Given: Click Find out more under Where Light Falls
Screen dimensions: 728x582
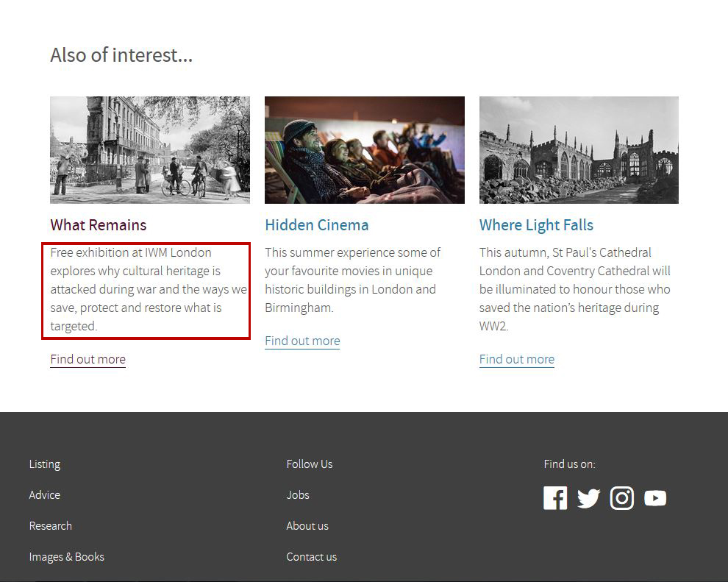Looking at the screenshot, I should 516,359.
